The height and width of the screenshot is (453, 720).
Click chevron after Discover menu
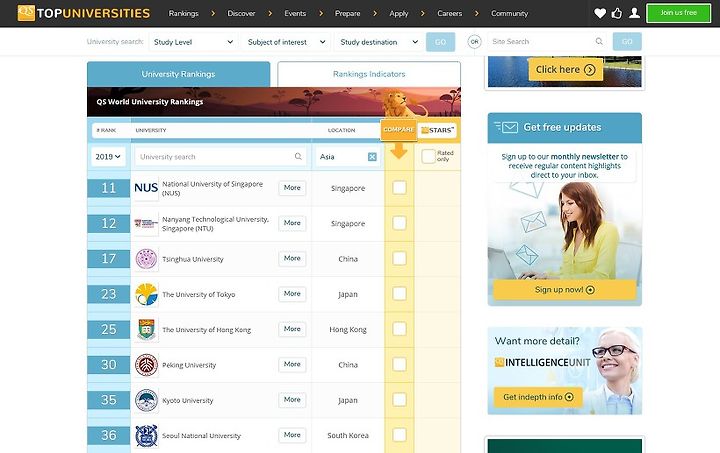(x=270, y=14)
